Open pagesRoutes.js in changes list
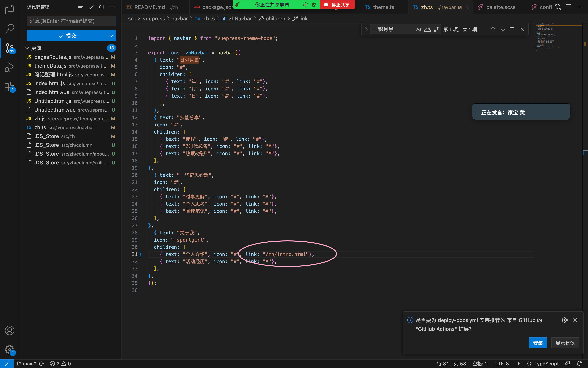 point(71,57)
